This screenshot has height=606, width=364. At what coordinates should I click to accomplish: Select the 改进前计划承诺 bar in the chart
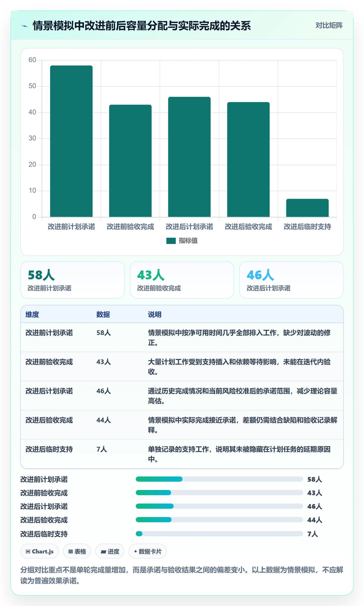click(71, 141)
